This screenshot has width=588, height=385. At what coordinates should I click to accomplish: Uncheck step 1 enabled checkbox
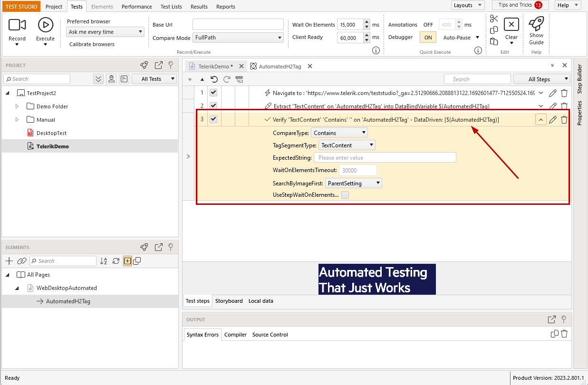(x=213, y=93)
